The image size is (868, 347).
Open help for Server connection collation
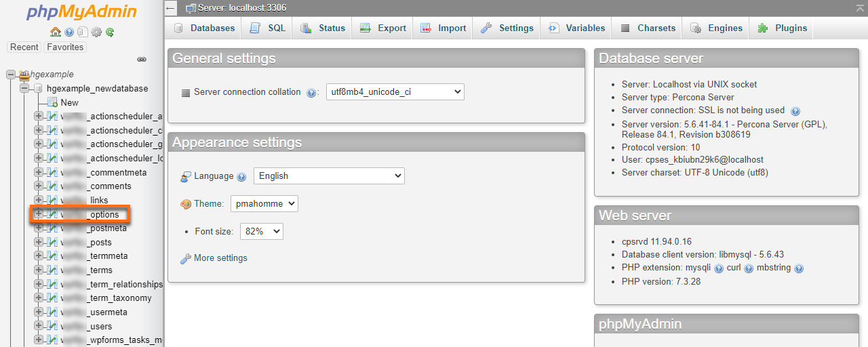click(311, 93)
